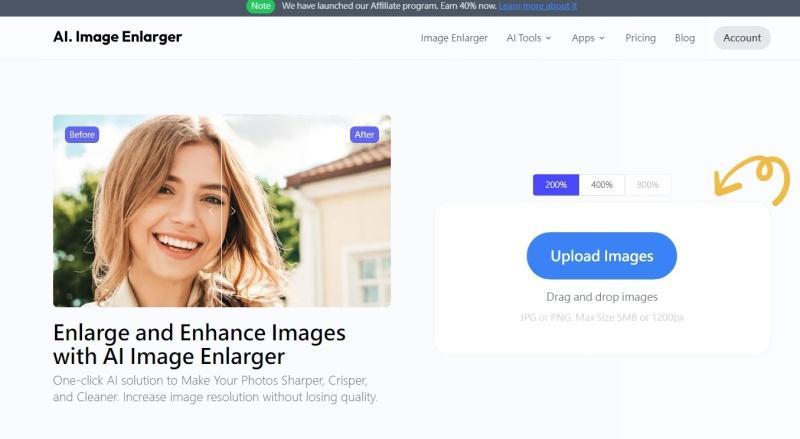This screenshot has height=439, width=800.
Task: Click the green Note badge
Action: (260, 6)
